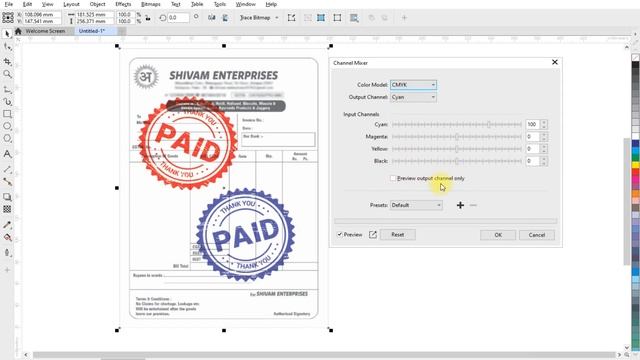Select the Text tool
640x360 pixels.
pos(7,154)
